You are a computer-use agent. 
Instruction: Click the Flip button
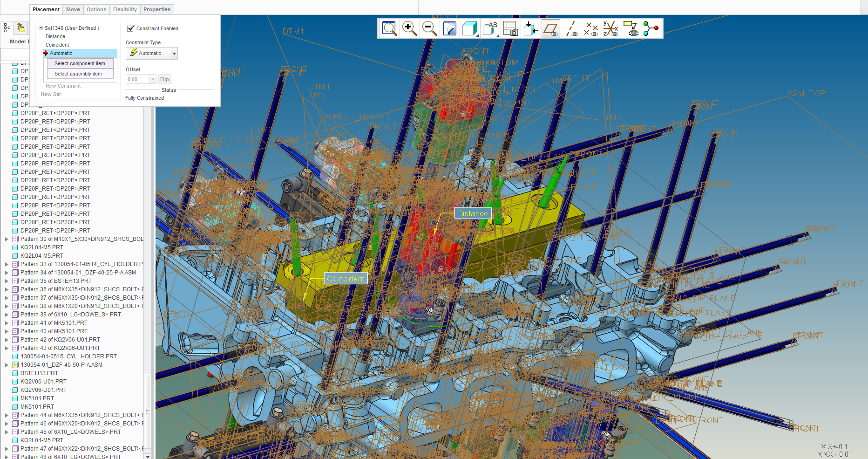point(164,79)
